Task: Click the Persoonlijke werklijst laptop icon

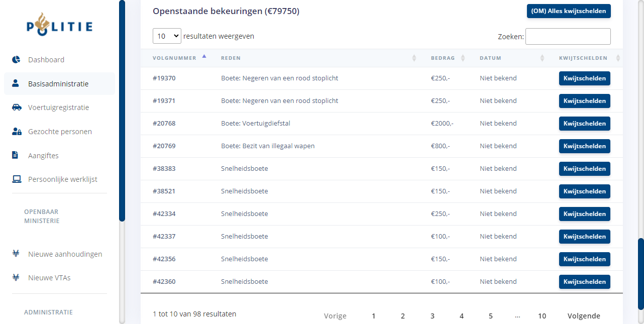Action: coord(17,179)
